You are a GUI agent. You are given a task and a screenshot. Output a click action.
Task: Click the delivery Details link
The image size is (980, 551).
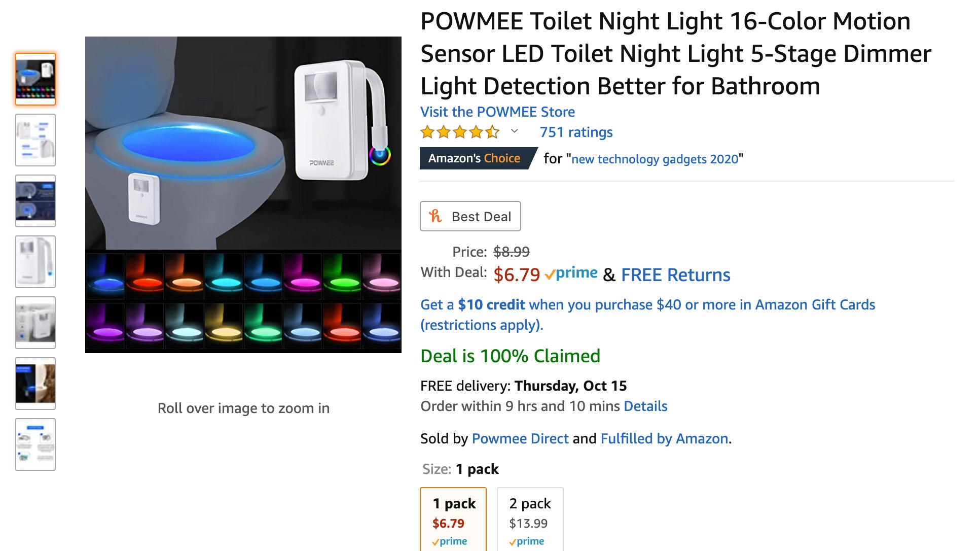(645, 406)
